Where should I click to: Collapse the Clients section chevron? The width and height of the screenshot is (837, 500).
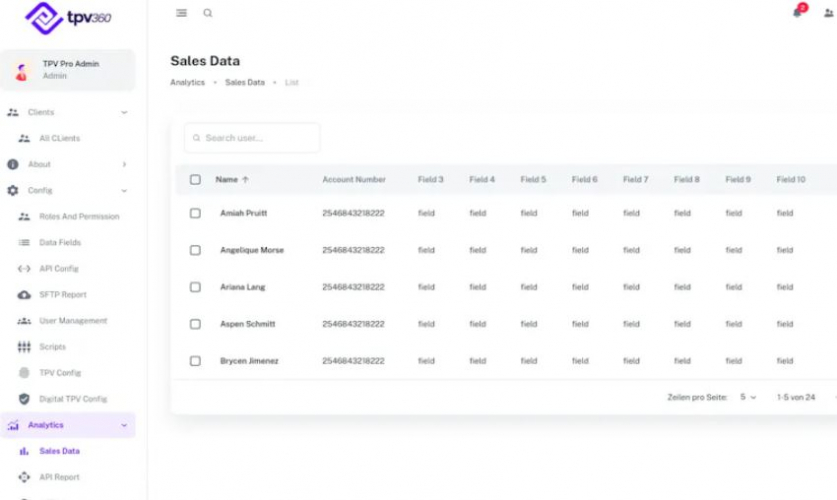click(x=124, y=113)
